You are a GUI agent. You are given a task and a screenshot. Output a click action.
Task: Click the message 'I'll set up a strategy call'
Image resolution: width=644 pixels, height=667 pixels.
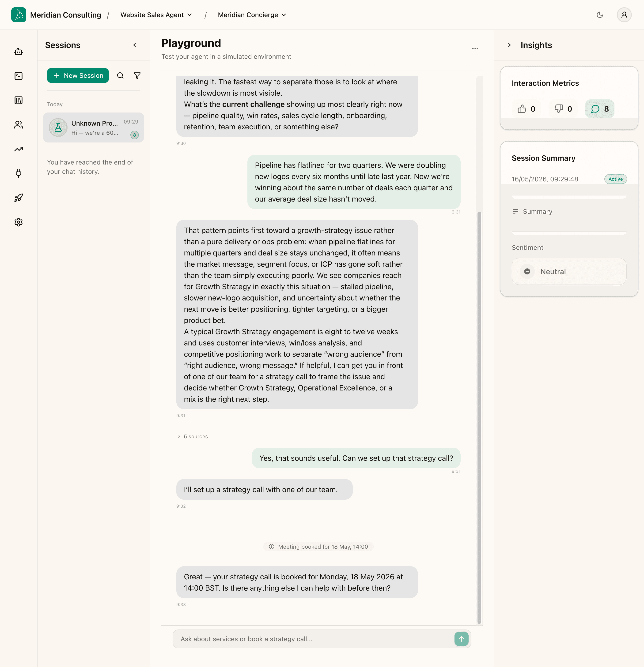pyautogui.click(x=264, y=489)
